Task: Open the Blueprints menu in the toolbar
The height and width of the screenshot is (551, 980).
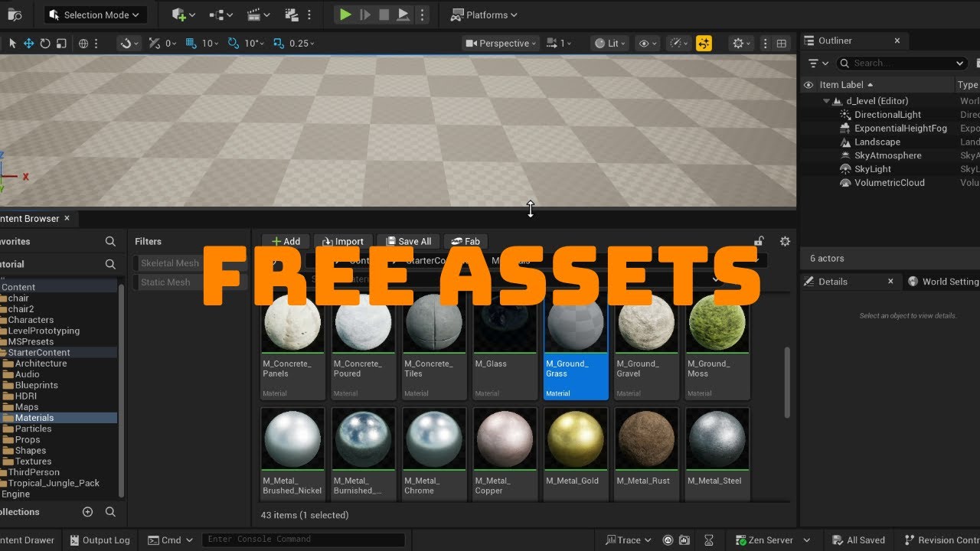Action: click(x=220, y=15)
